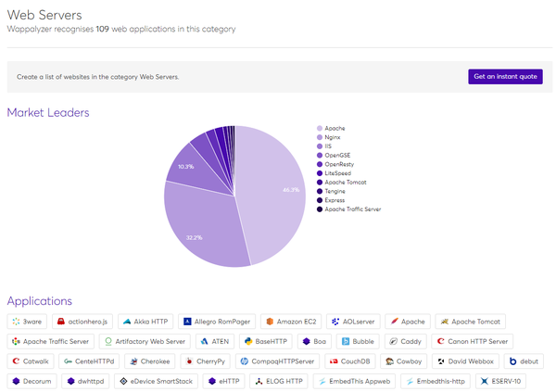
Task: Click the Caddy icon
Action: 393,341
